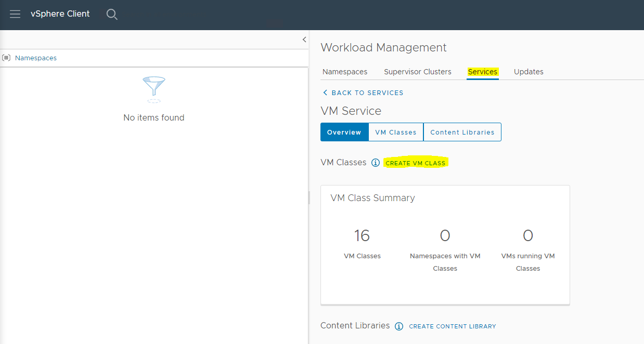Click the VM Class Summary heading
This screenshot has width=644, height=344.
point(372,198)
